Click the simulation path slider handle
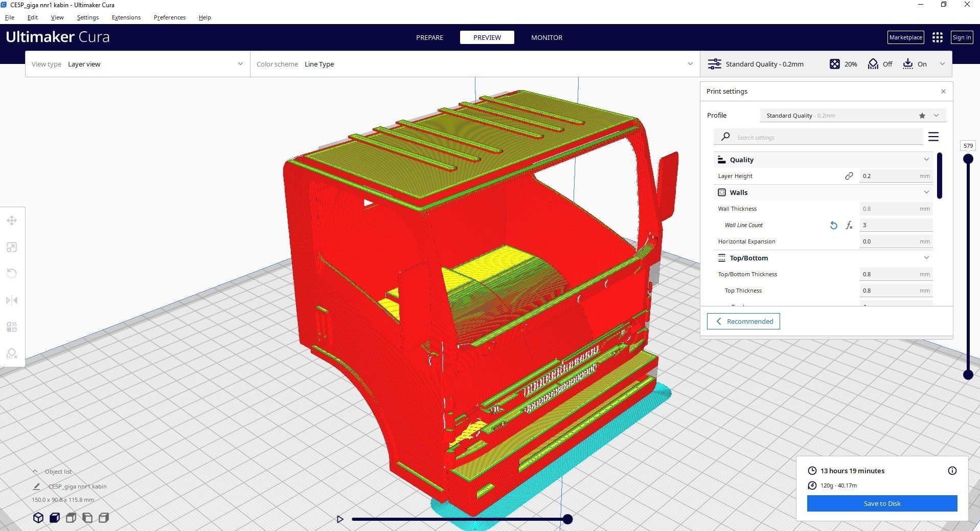The image size is (980, 531). [567, 519]
